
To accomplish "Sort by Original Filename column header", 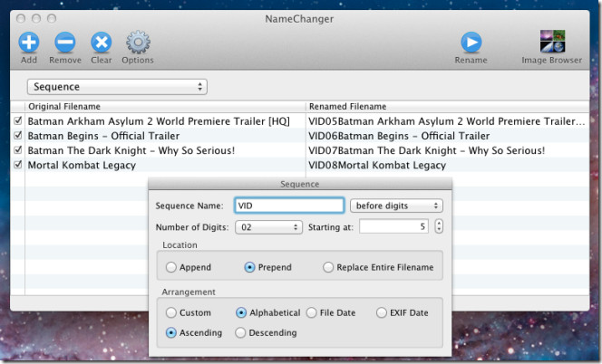I will pos(165,107).
